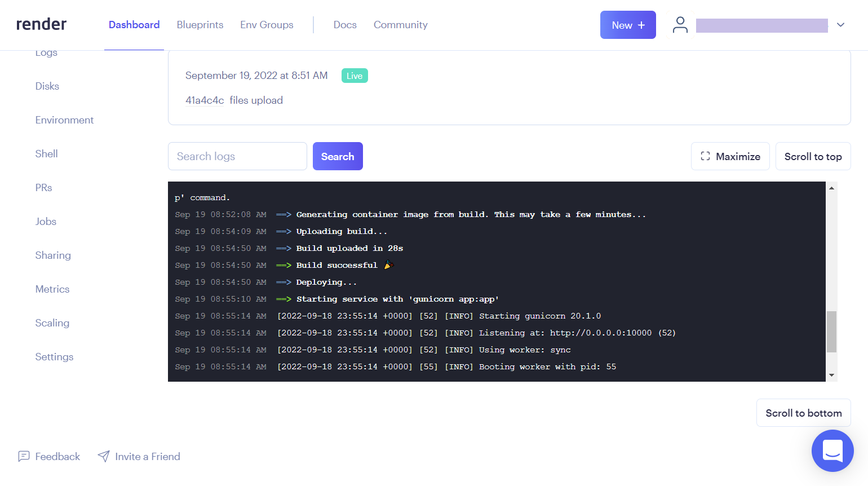
Task: Visit the Community page
Action: click(400, 24)
